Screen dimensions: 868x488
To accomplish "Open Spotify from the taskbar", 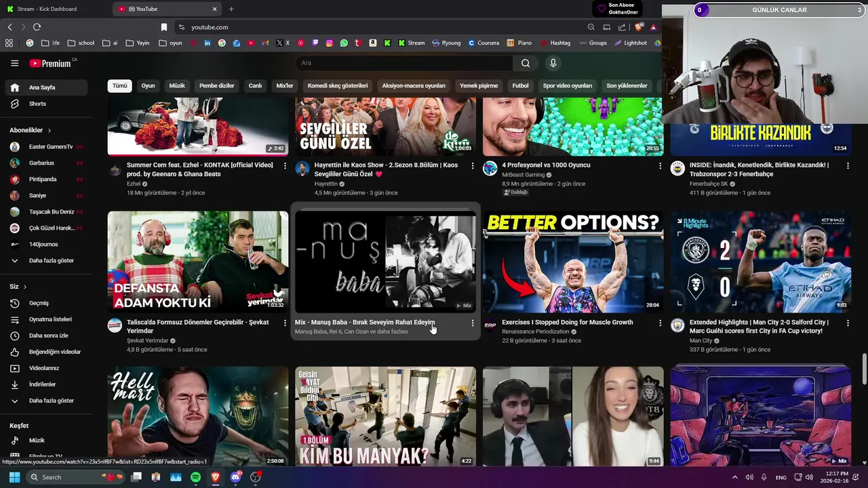I will (x=195, y=477).
